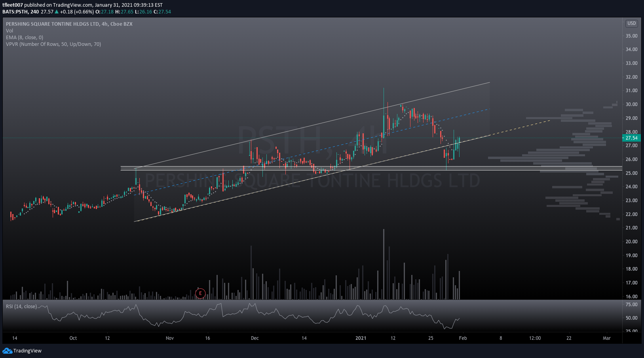Click the closing price C:27.54 in header
644x358 pixels.
coord(162,12)
